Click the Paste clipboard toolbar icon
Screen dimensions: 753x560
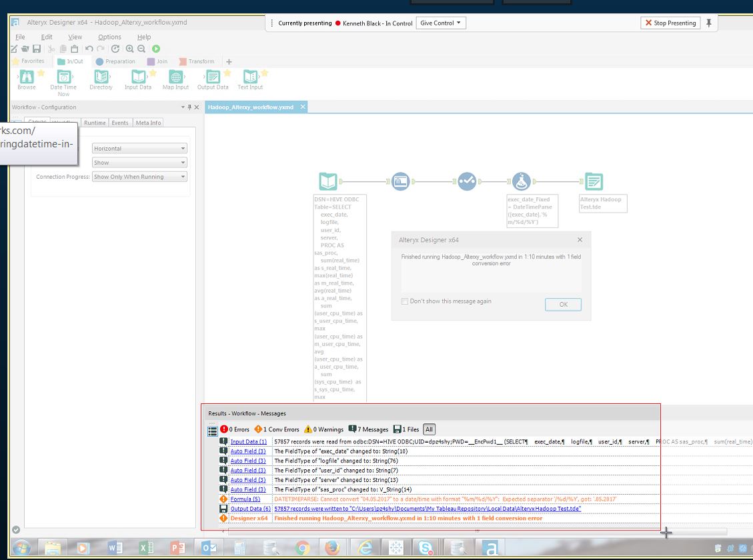pos(75,49)
